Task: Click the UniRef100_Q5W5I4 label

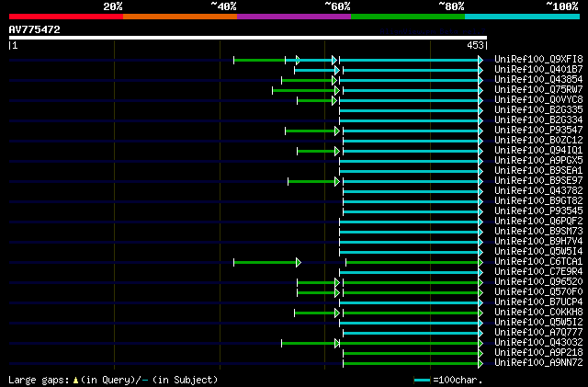Action: 538,252
